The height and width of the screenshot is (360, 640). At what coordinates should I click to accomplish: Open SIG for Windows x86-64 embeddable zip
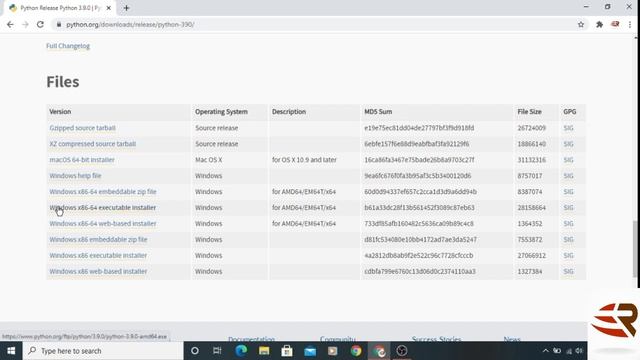568,191
